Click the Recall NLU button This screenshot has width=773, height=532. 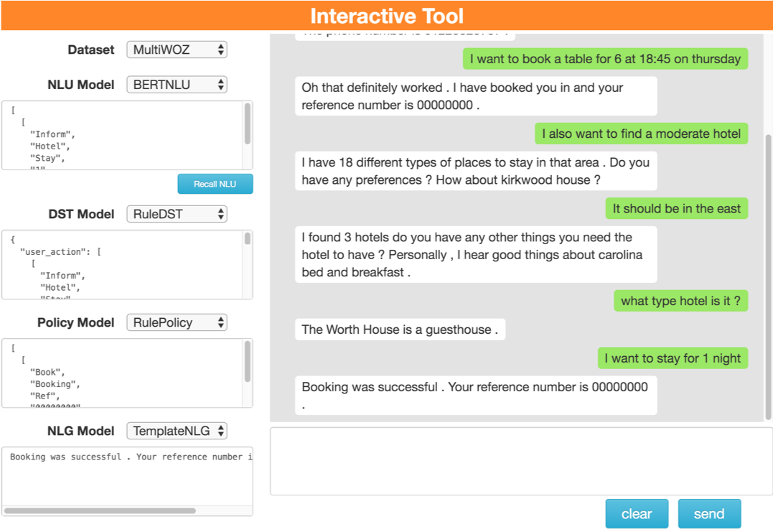coord(215,185)
